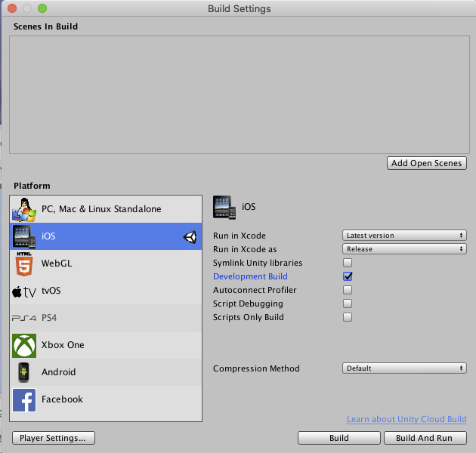
Task: Open the Run in Xcode as Release dropdown
Action: (404, 249)
